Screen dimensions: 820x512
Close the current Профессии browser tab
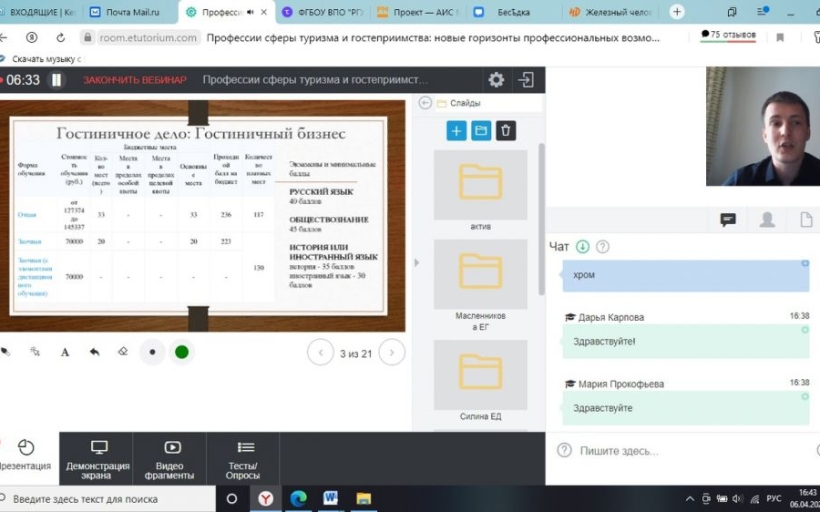(264, 12)
